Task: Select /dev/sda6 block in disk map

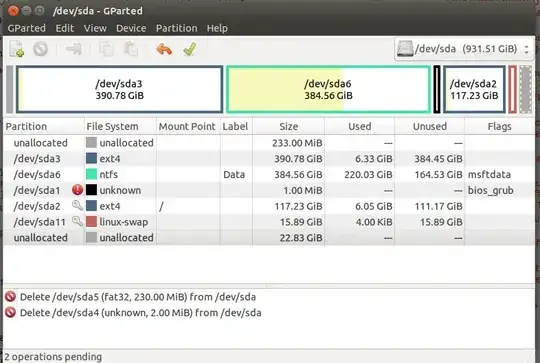Action: [328, 89]
